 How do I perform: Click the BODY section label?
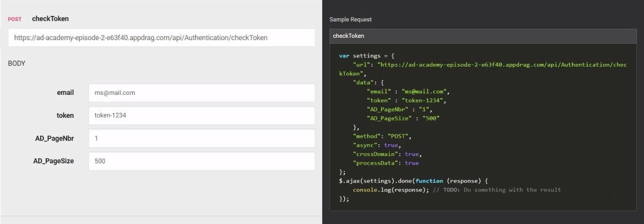tap(17, 63)
